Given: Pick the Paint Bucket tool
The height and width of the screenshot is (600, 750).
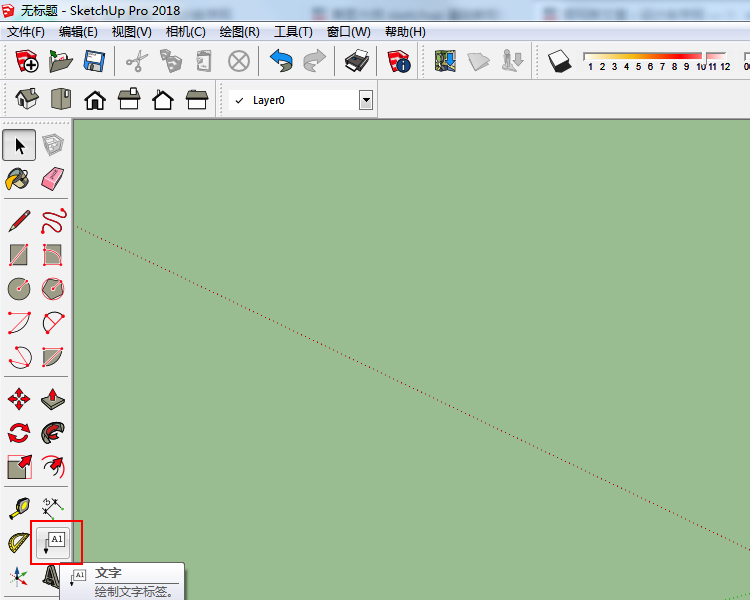Looking at the screenshot, I should [19, 179].
